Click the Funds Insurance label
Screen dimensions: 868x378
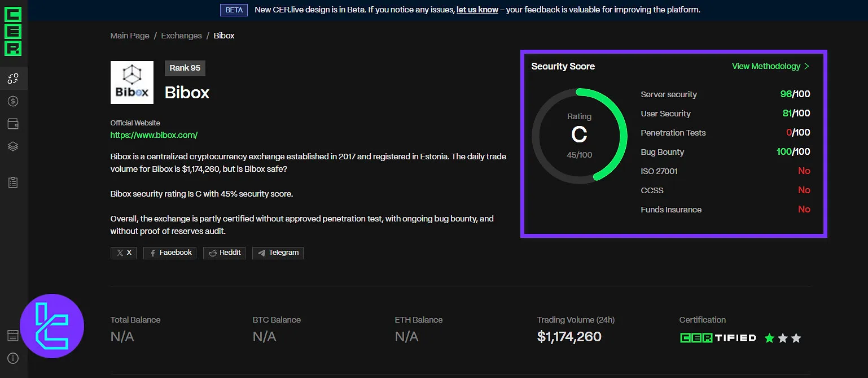[671, 210]
